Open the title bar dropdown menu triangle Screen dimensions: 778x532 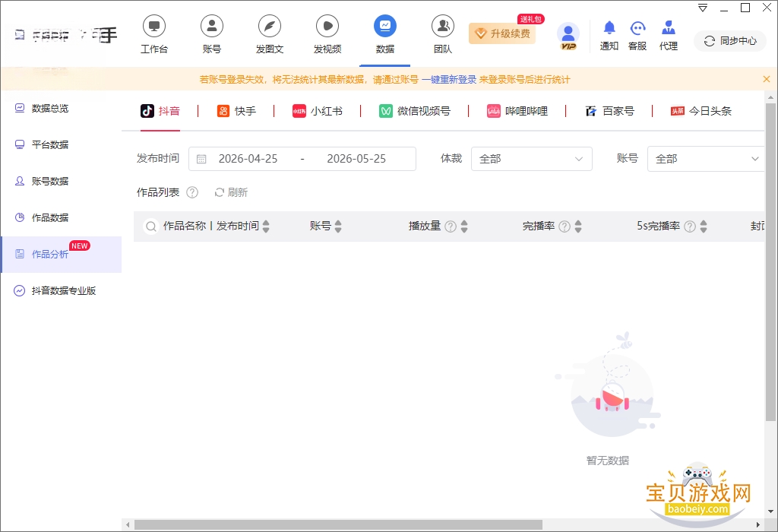[x=703, y=8]
